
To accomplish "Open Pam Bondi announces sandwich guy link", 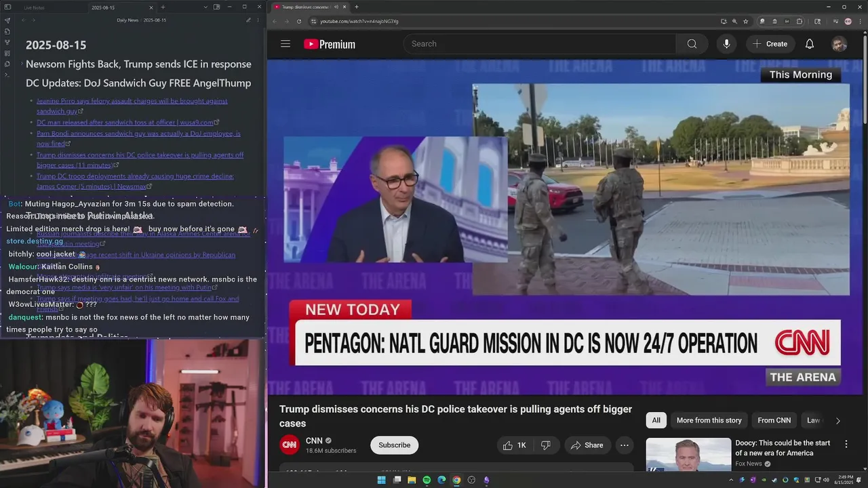I will click(138, 139).
